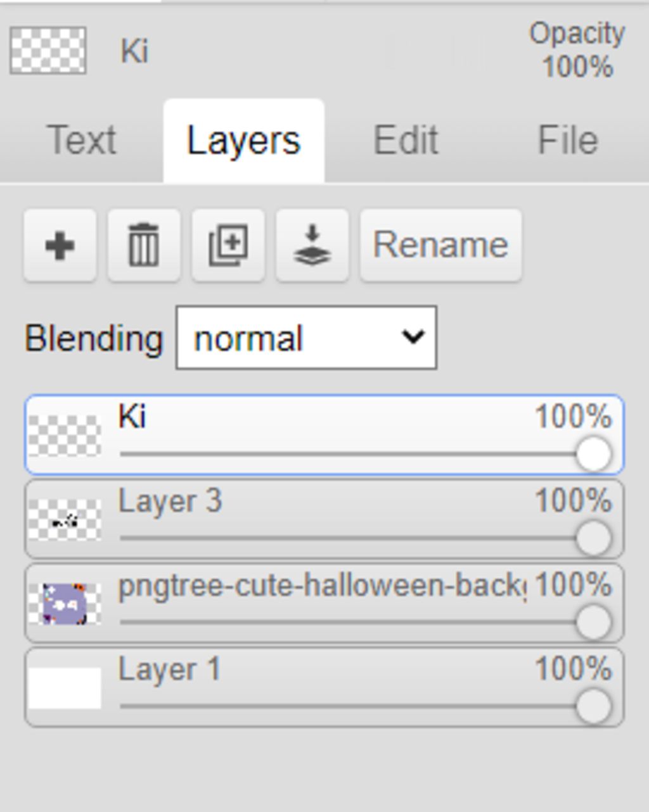Select the Layer 3 thumbnail
649x812 pixels.
click(65, 520)
